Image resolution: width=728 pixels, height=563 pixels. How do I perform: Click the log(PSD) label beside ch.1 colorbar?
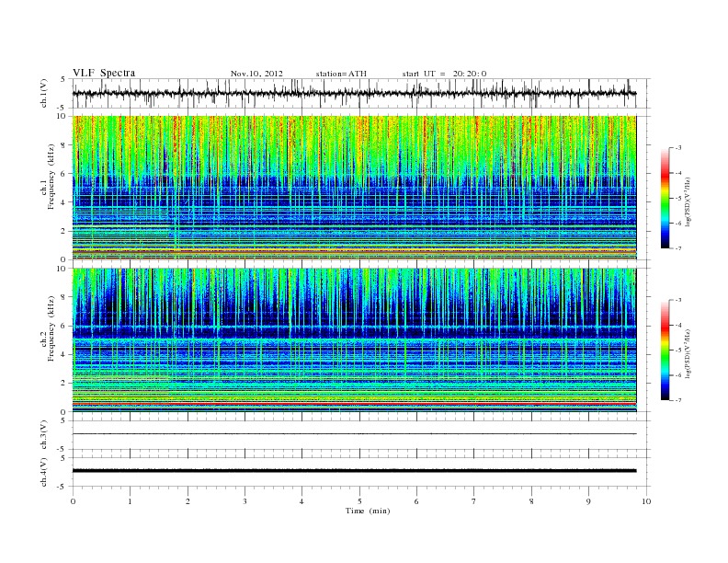(688, 201)
